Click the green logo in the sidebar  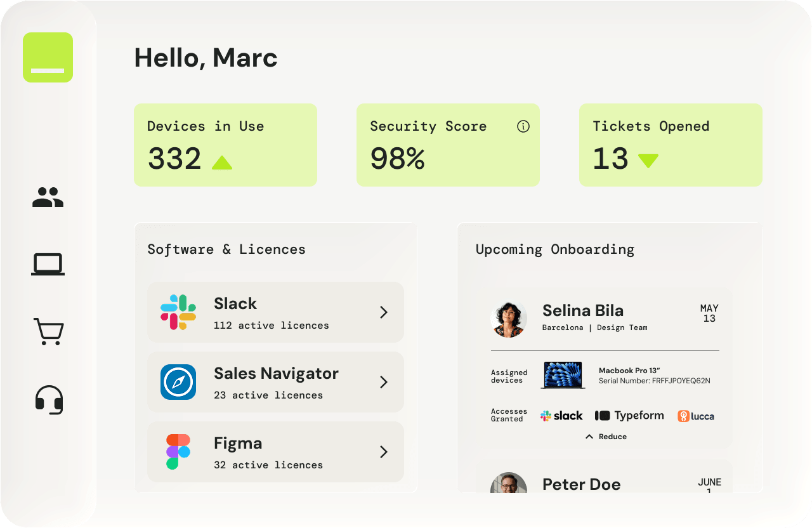(x=48, y=57)
